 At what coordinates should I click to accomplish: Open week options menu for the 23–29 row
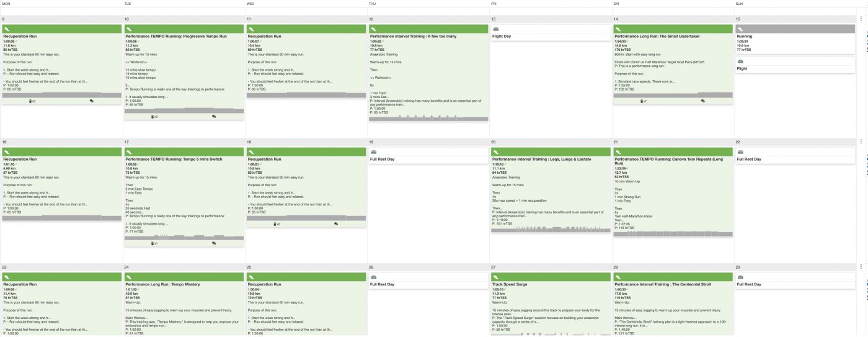click(x=861, y=266)
